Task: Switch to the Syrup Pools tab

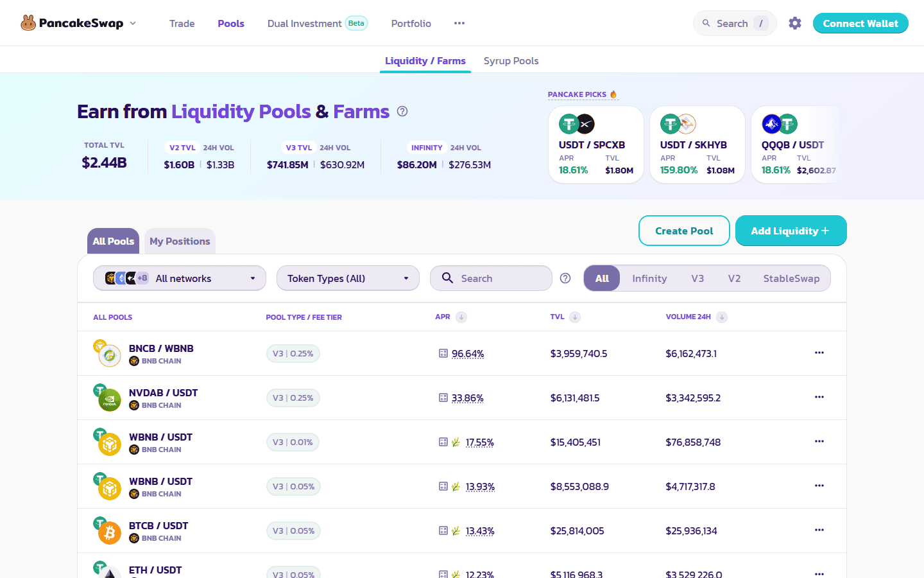Action: tap(511, 61)
